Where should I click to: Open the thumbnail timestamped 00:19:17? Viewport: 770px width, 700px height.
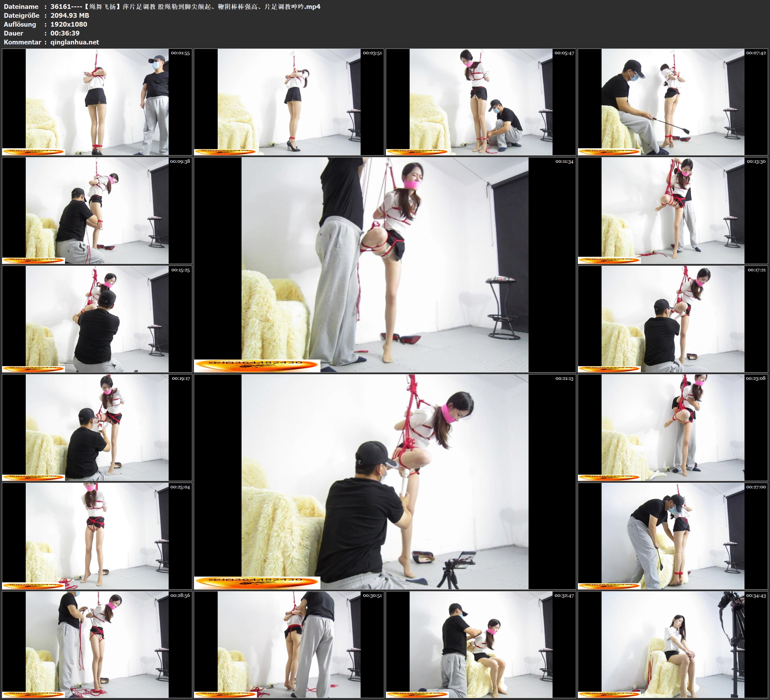tap(97, 427)
